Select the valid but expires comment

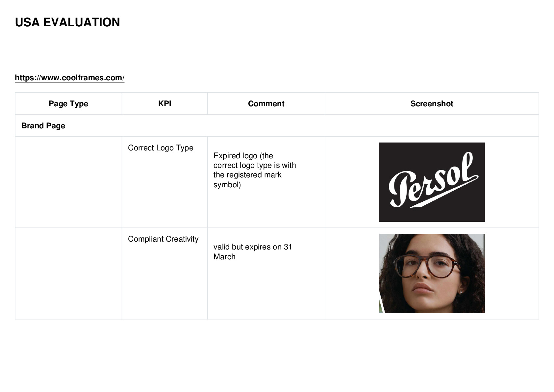253,252
